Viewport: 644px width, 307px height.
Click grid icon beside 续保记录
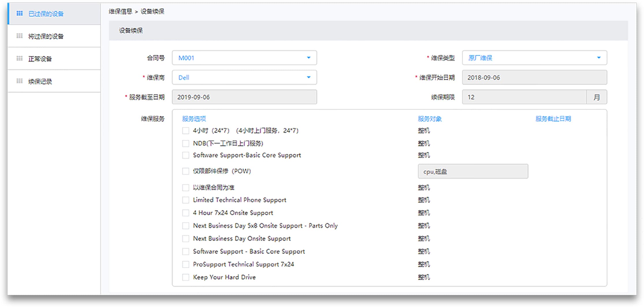click(x=19, y=81)
